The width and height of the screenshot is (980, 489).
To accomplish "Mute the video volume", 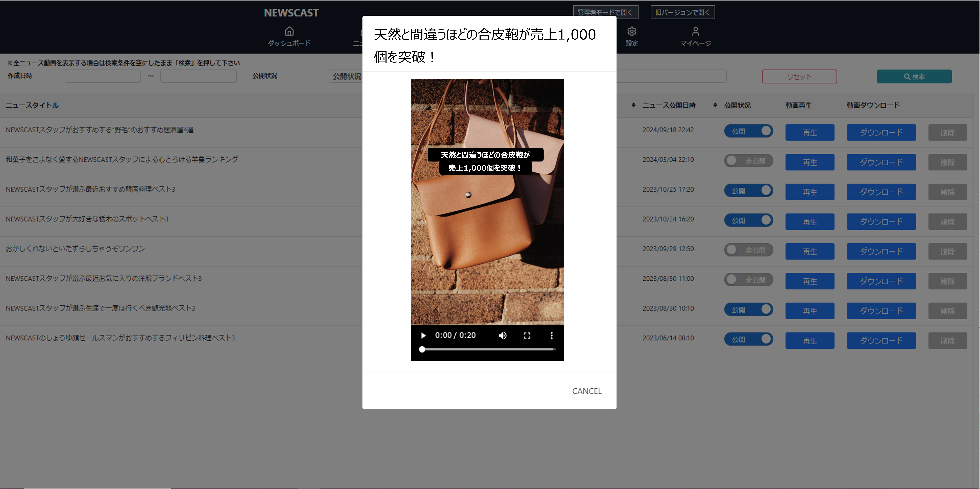I will [503, 335].
